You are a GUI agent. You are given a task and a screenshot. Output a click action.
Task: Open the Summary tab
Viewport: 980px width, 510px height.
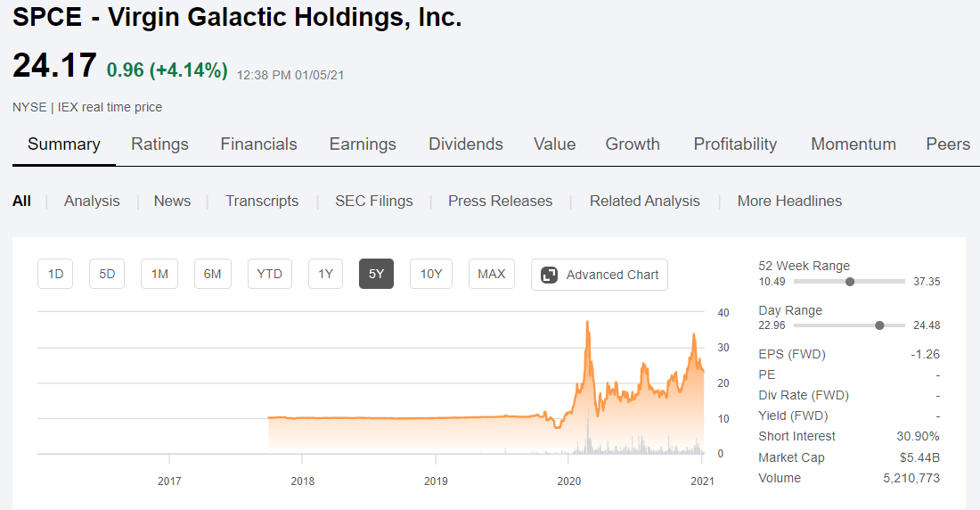[x=64, y=144]
